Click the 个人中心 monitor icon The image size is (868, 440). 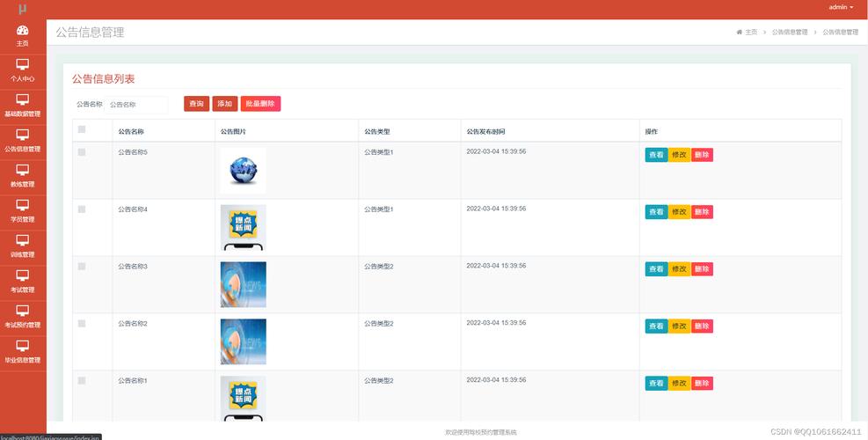[23, 64]
